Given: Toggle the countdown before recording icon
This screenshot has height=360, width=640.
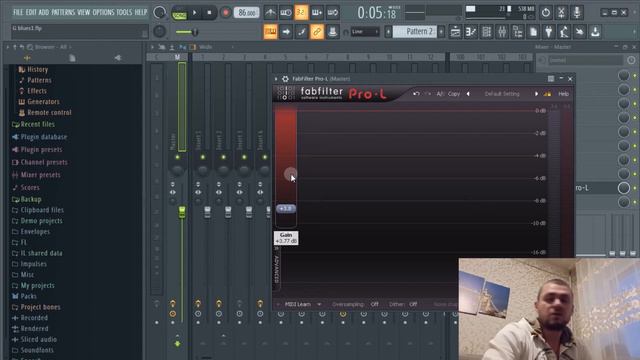Looking at the screenshot, I should [x=301, y=13].
